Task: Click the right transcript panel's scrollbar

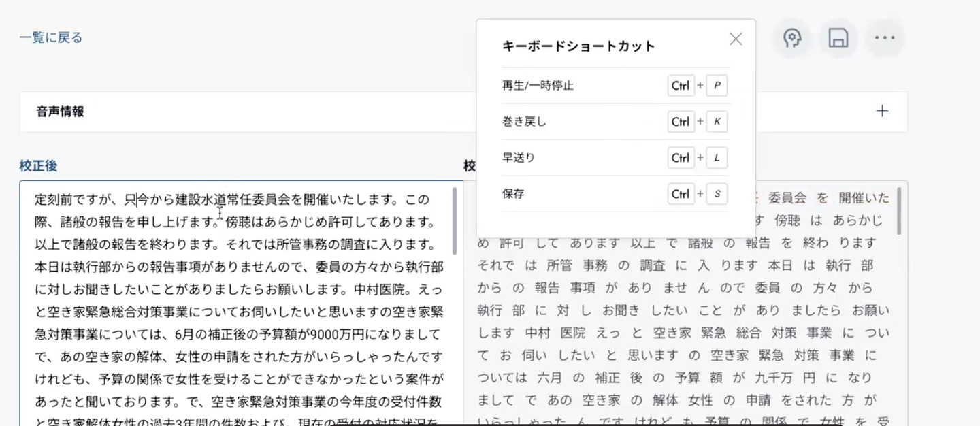Action: click(899, 211)
